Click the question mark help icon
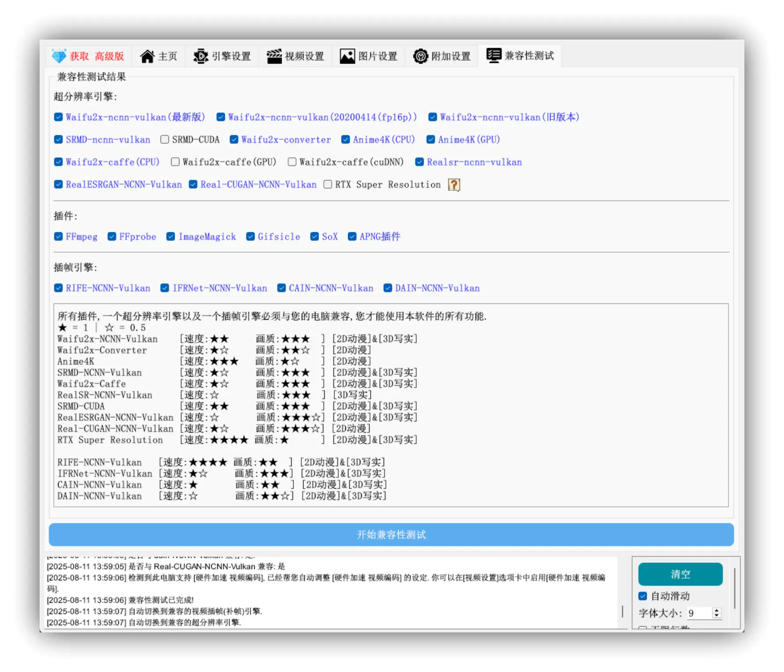784x672 pixels. pyautogui.click(x=454, y=185)
